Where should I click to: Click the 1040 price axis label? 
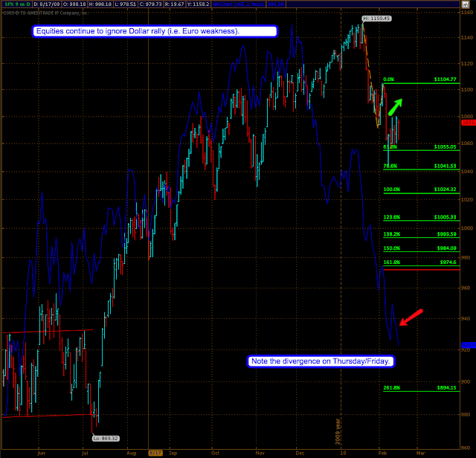pyautogui.click(x=467, y=172)
